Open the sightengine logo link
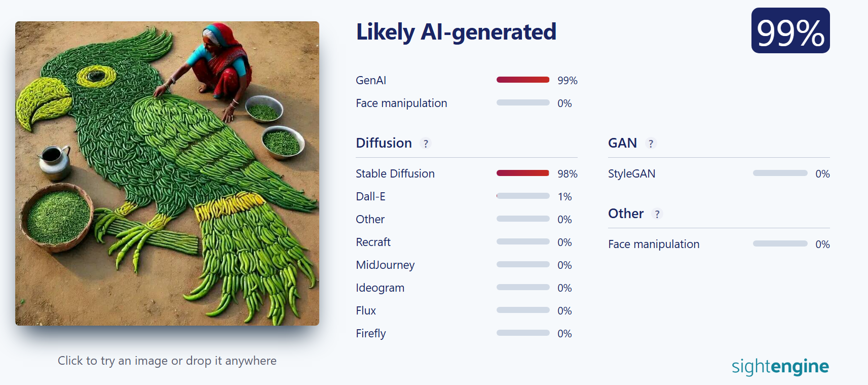The height and width of the screenshot is (385, 868). (780, 366)
